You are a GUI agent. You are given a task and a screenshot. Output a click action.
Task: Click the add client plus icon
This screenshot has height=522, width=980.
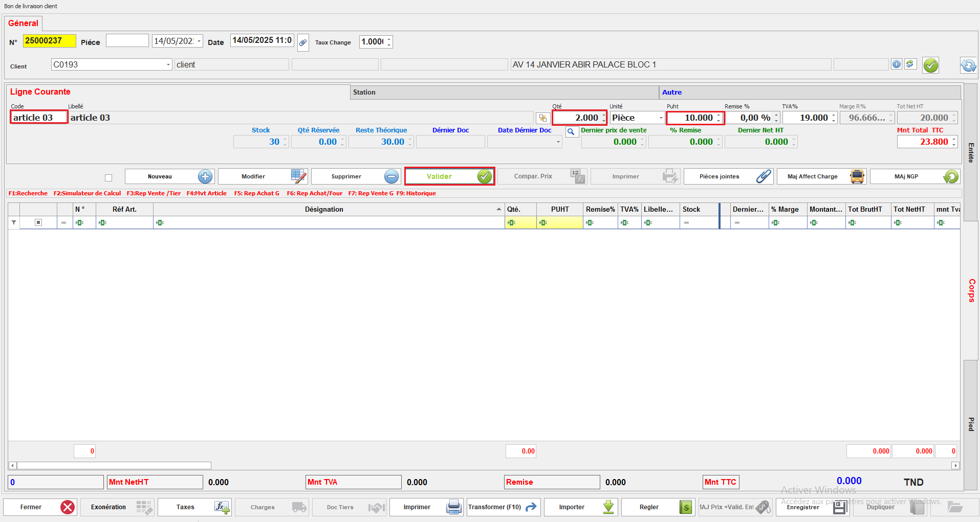897,64
